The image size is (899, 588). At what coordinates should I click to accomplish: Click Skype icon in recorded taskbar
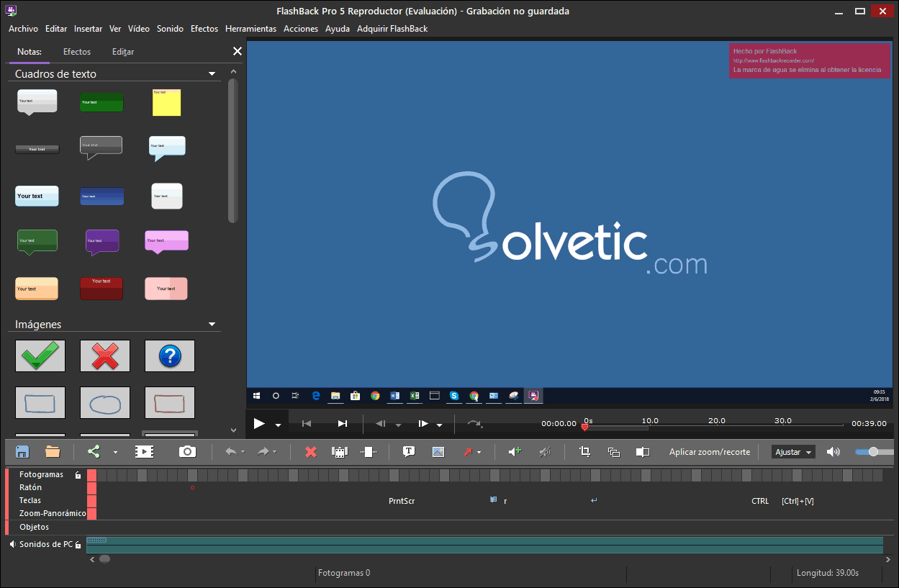454,396
